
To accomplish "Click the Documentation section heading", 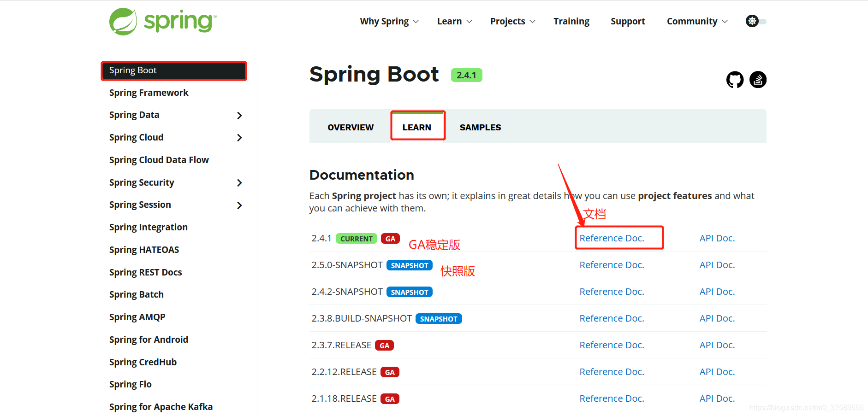I will click(362, 175).
